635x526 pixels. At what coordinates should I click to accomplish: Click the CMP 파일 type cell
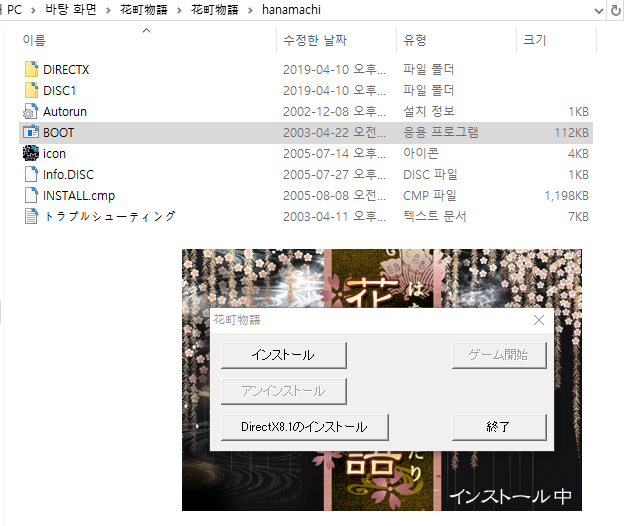click(430, 196)
